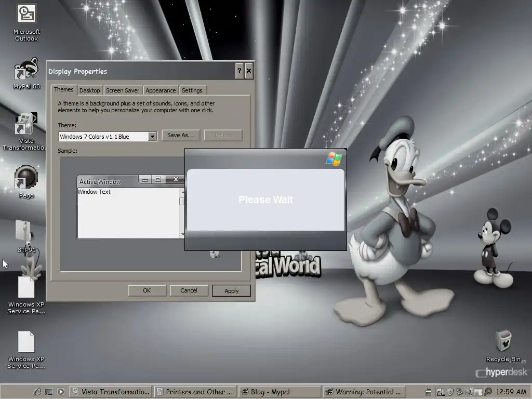Click the Windows flag logo in Please Wait dialog

pos(334,159)
